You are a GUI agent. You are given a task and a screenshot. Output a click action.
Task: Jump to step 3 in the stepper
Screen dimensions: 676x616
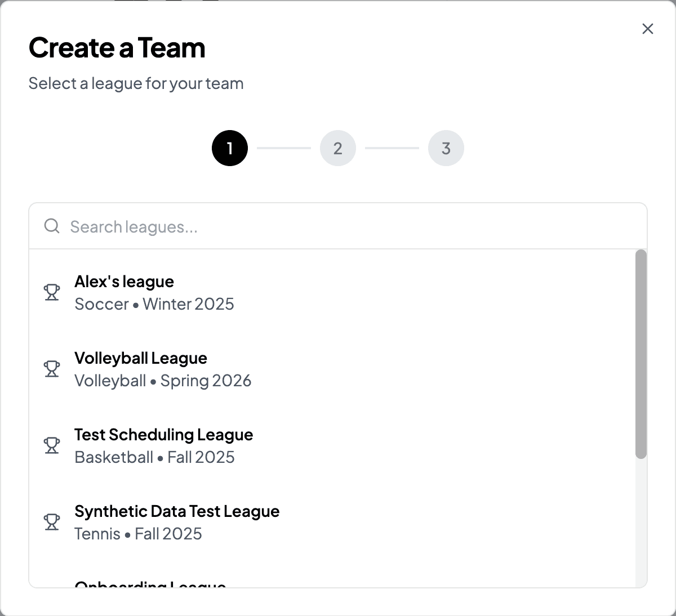pos(446,148)
